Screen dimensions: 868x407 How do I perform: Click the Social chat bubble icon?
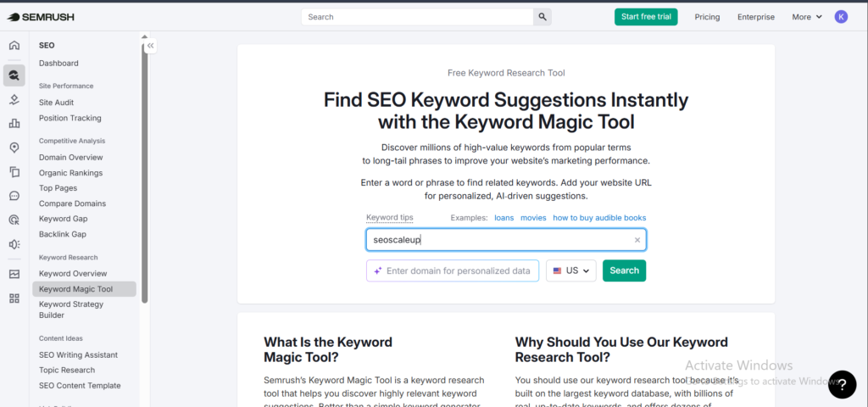click(14, 196)
